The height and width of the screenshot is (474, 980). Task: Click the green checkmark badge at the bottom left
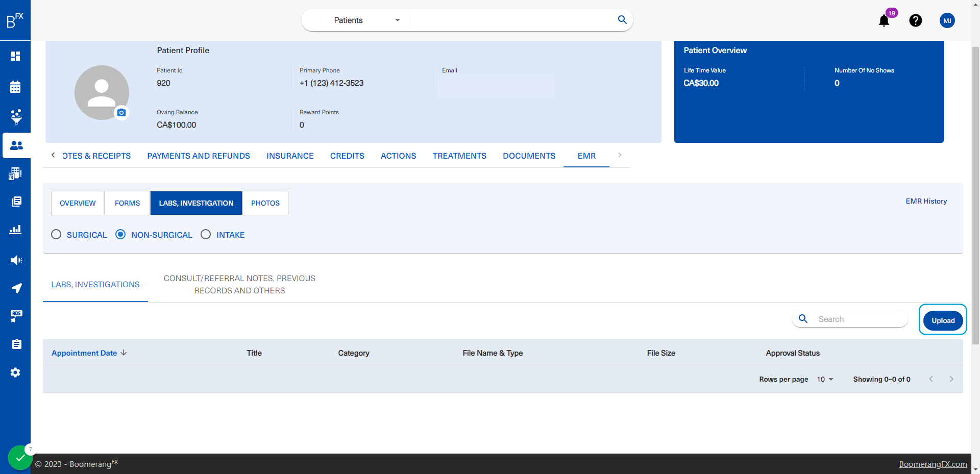[x=20, y=458]
